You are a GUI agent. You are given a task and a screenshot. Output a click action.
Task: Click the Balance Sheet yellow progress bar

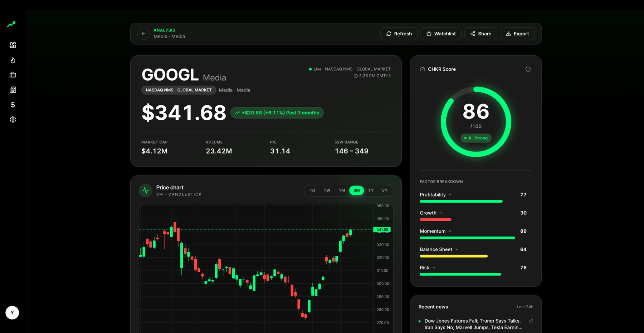click(454, 256)
